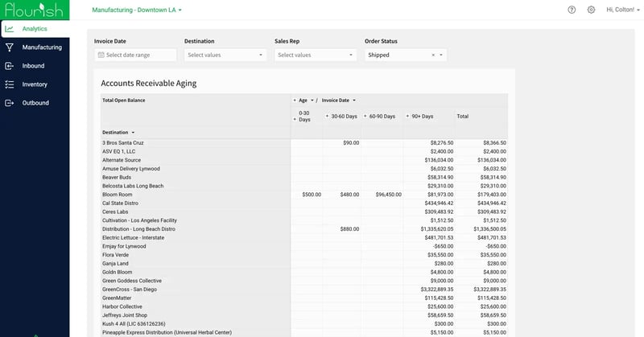Open the Analytics section
The height and width of the screenshot is (337, 644).
pyautogui.click(x=35, y=29)
